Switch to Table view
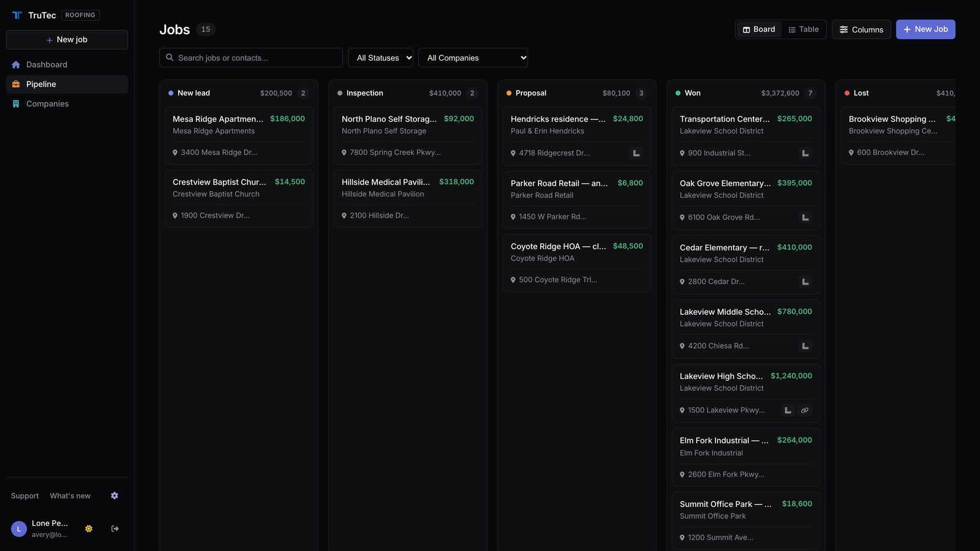 (x=804, y=29)
